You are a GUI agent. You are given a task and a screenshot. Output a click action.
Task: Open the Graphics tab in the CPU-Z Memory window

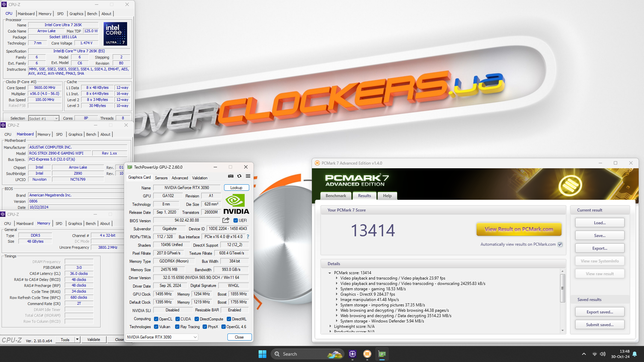pyautogui.click(x=75, y=224)
